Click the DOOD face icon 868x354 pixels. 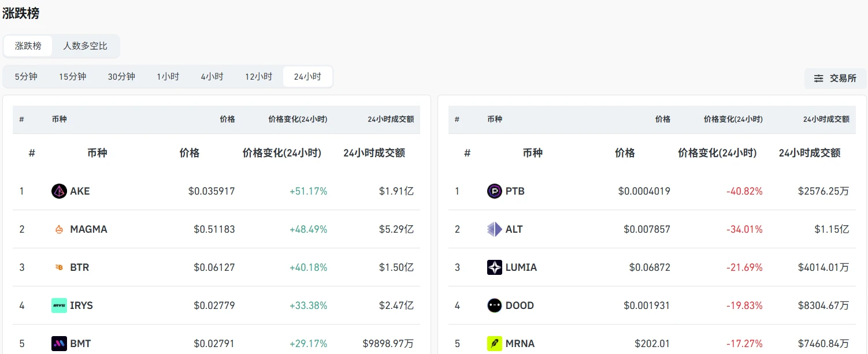(x=495, y=305)
